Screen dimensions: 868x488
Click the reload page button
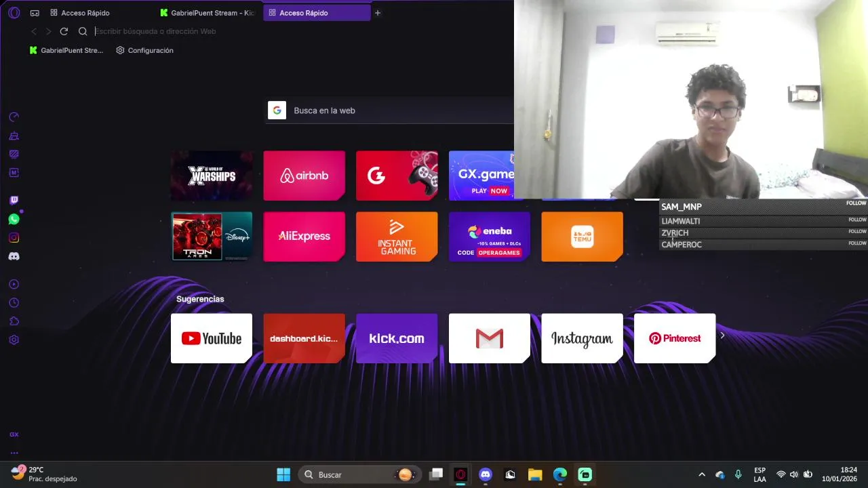point(64,31)
